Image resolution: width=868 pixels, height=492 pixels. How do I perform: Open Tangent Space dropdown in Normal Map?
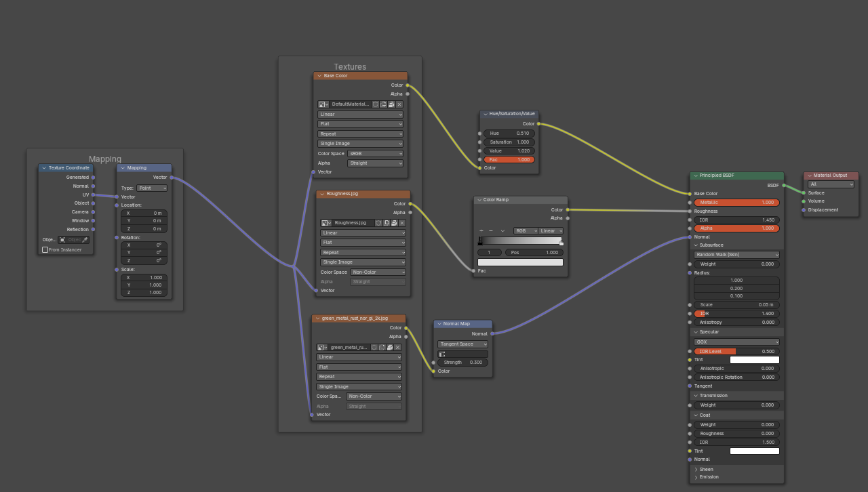[x=462, y=344]
